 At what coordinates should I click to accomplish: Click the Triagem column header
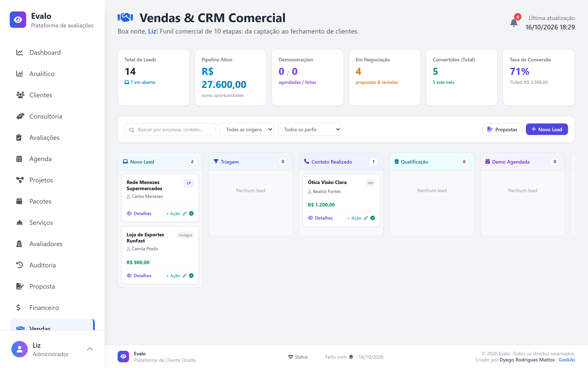[251, 162]
